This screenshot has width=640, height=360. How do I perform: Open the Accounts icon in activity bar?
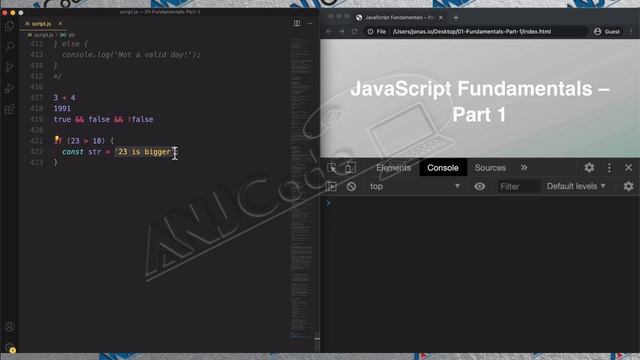point(9,327)
